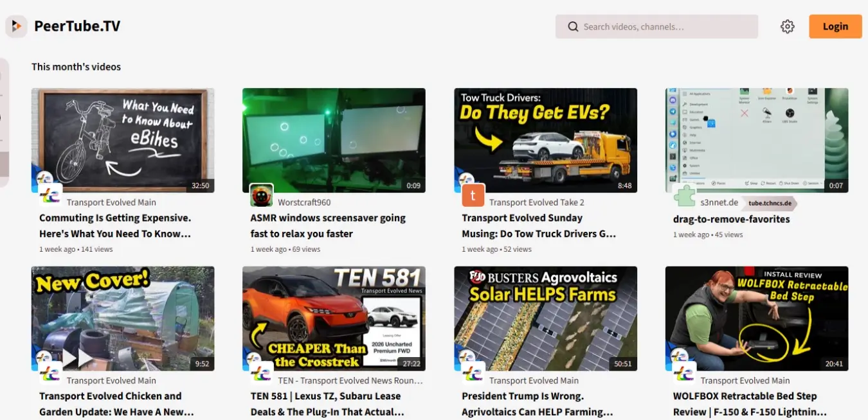
Task: Click the 32:50 duration badge
Action: (201, 186)
